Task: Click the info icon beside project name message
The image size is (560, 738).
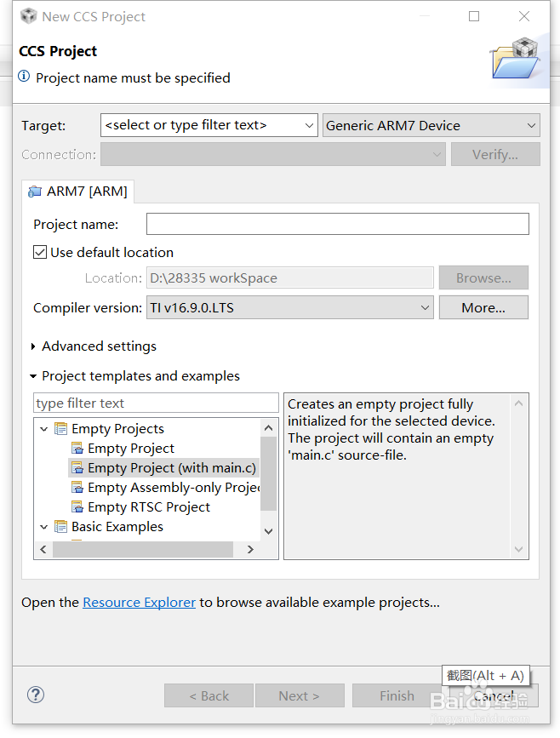Action: point(24,77)
